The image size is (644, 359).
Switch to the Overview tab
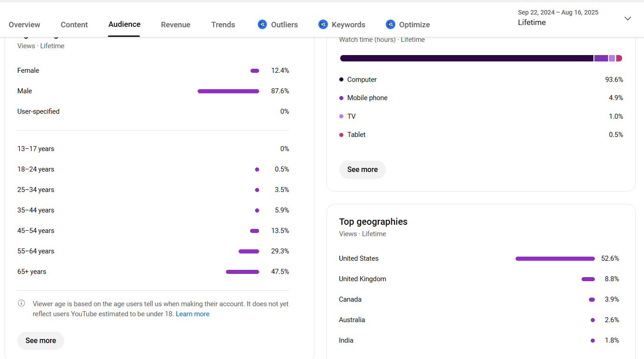pos(24,25)
